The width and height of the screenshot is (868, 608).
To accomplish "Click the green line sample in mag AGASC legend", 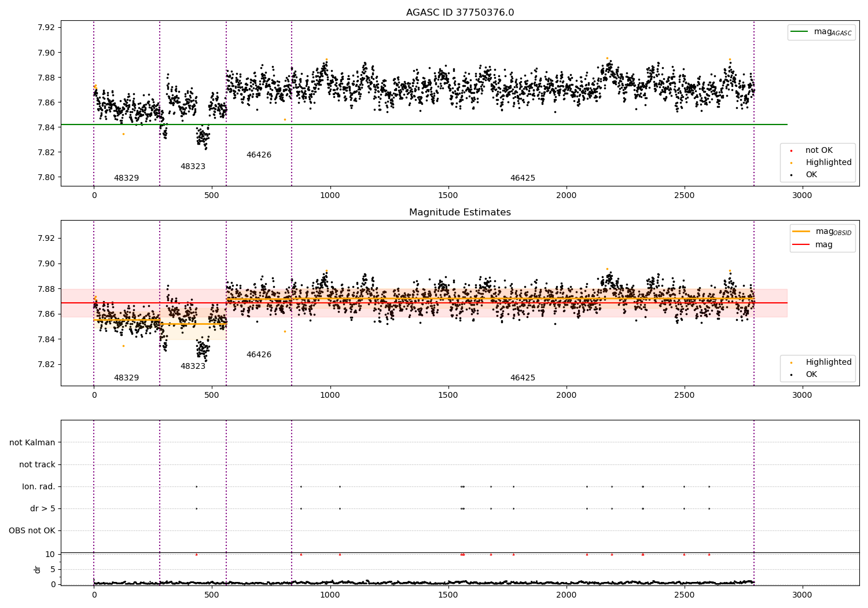I will pyautogui.click(x=800, y=32).
